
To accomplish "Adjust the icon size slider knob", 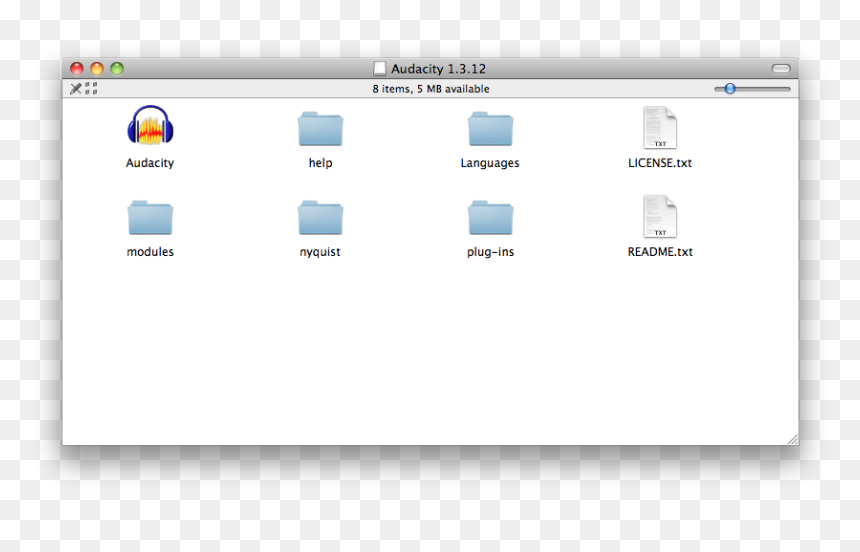I will coord(729,88).
